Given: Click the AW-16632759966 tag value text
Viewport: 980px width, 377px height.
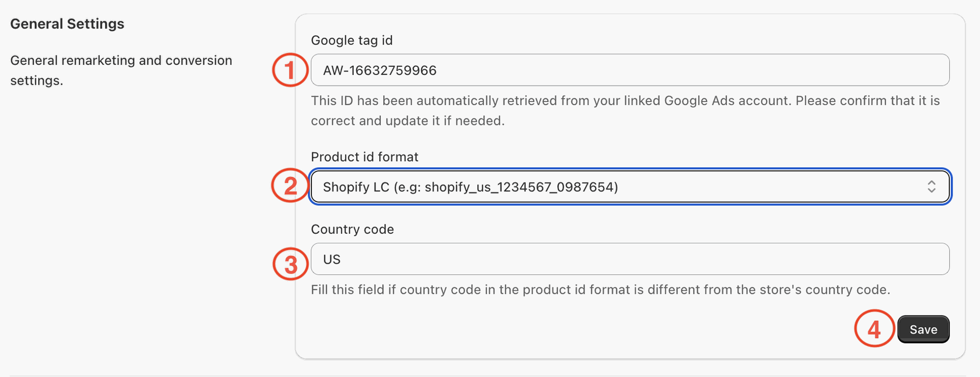Looking at the screenshot, I should pyautogui.click(x=380, y=70).
